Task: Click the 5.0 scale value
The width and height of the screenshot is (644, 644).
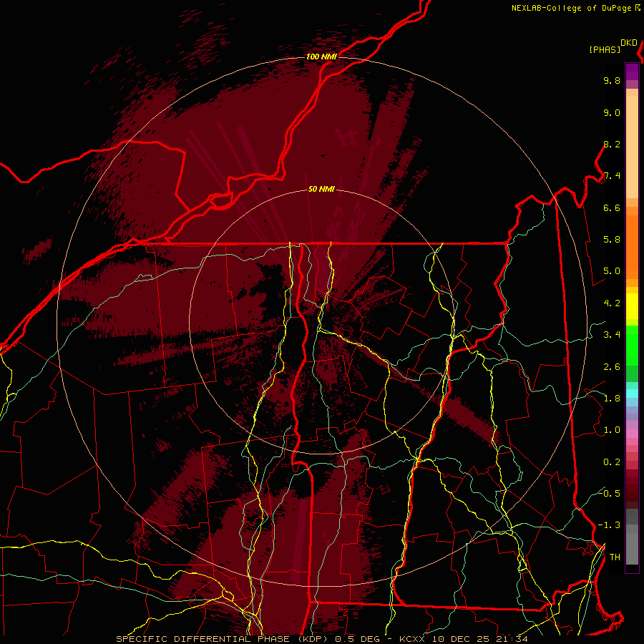Action: (612, 271)
